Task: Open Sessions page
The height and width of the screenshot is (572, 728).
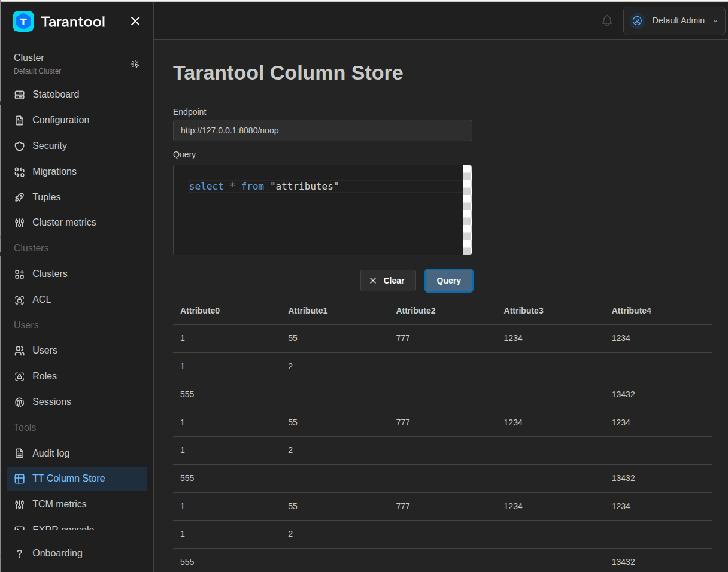Action: (77, 402)
